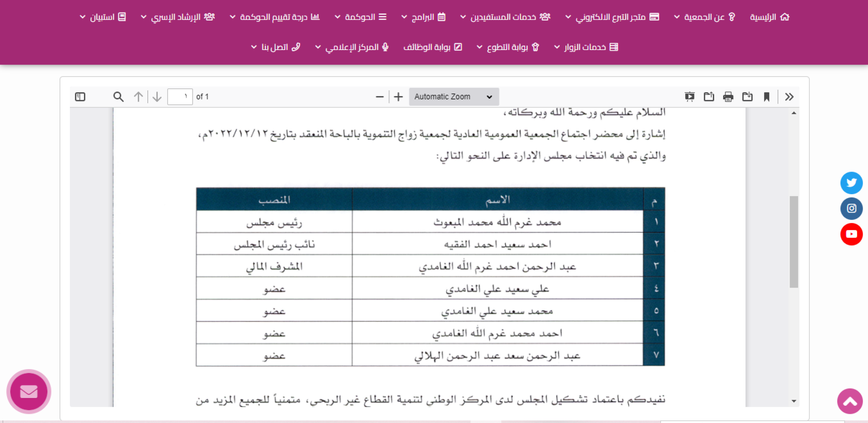Click the scrollbar up arrow
Image resolution: width=868 pixels, height=423 pixels.
pyautogui.click(x=794, y=113)
